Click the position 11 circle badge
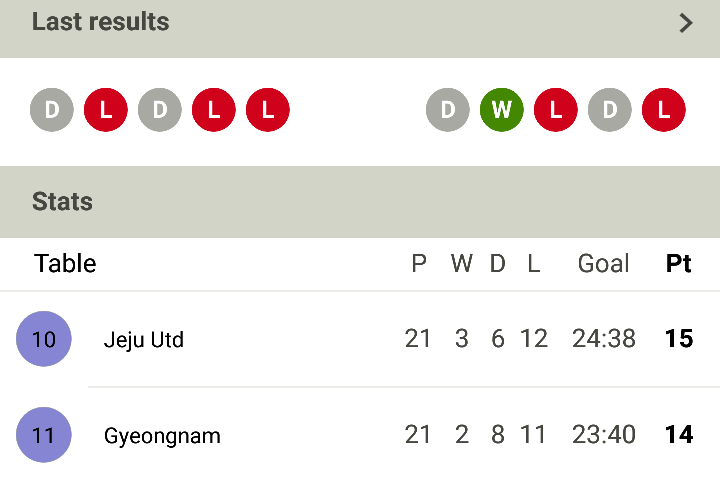 [x=44, y=435]
